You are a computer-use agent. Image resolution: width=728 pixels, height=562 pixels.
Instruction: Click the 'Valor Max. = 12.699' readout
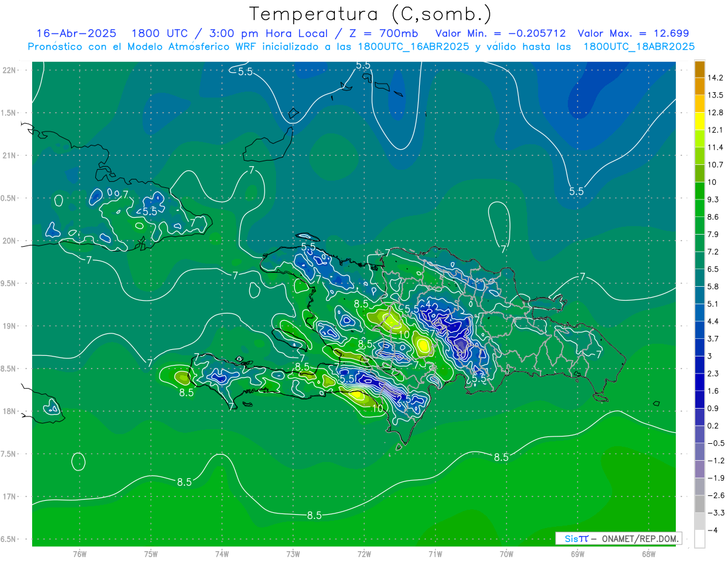tap(633, 33)
